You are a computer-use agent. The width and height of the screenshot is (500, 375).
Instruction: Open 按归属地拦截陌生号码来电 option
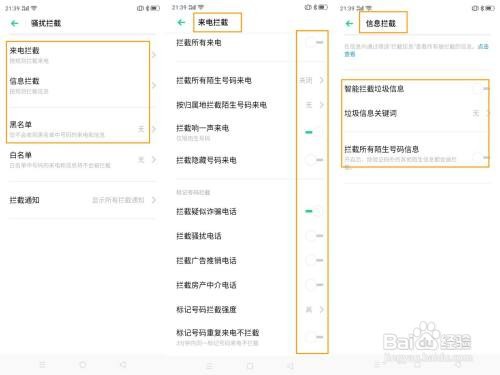(x=250, y=105)
